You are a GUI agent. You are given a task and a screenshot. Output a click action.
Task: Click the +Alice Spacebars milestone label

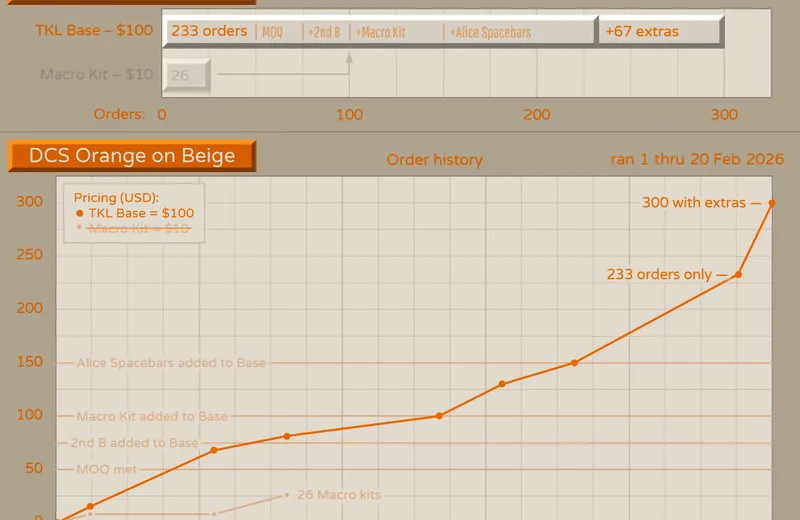[490, 33]
